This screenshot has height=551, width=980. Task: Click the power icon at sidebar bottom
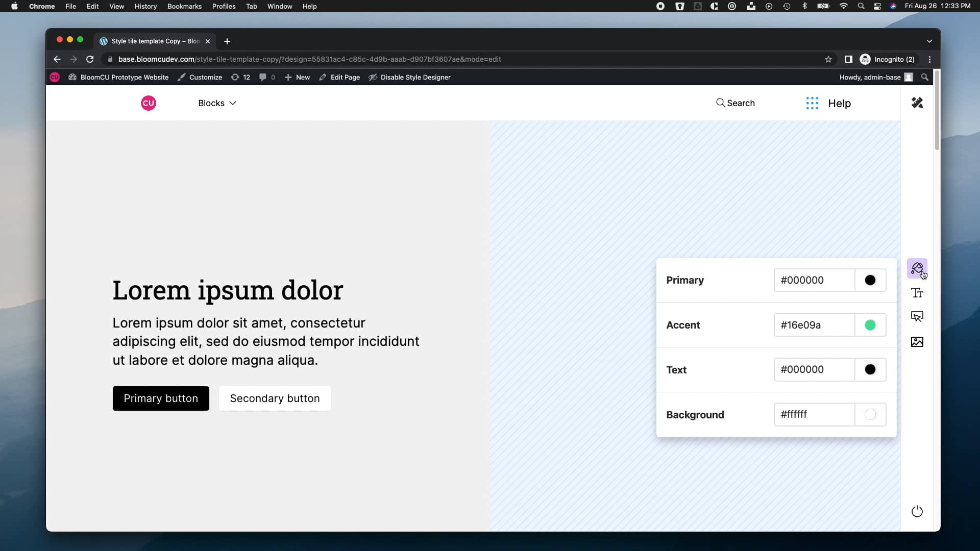(917, 511)
